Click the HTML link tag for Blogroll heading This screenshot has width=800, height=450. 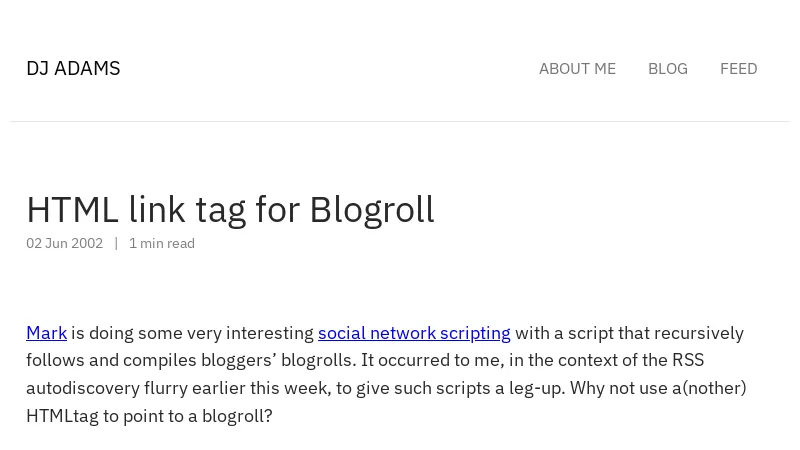point(230,209)
